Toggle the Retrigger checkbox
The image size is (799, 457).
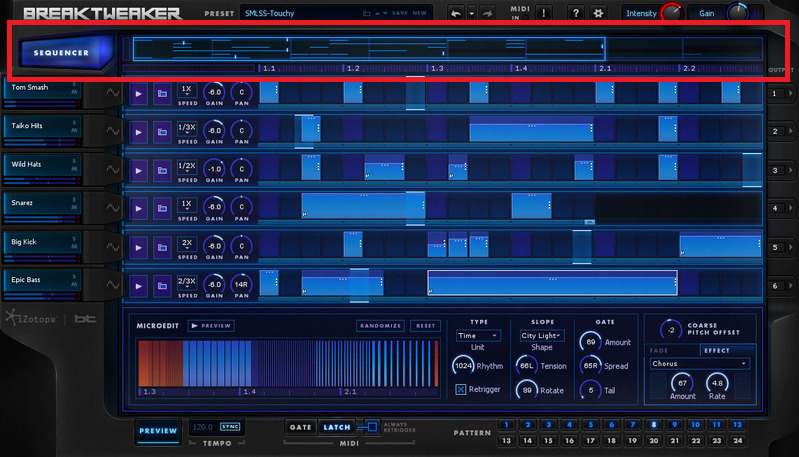(460, 389)
